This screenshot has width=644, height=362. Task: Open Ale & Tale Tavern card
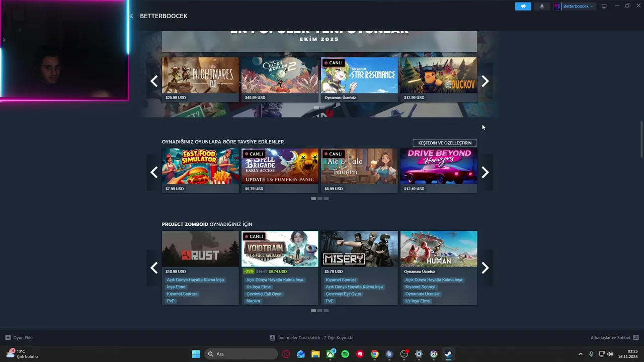[x=359, y=170]
